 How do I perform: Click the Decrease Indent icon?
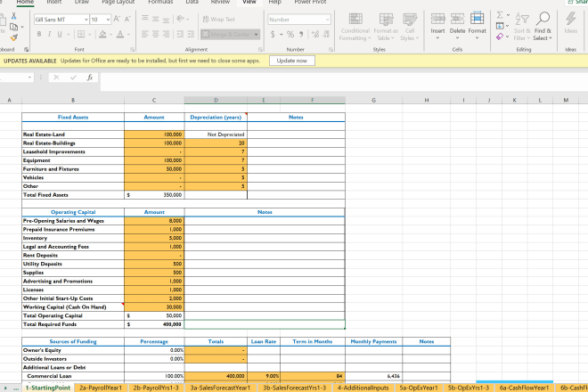pyautogui.click(x=180, y=34)
